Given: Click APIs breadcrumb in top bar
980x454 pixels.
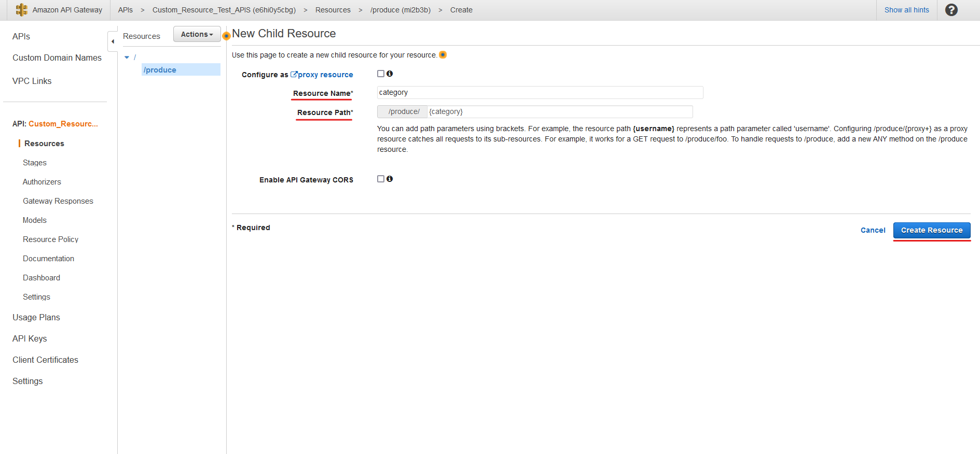Looking at the screenshot, I should point(126,10).
